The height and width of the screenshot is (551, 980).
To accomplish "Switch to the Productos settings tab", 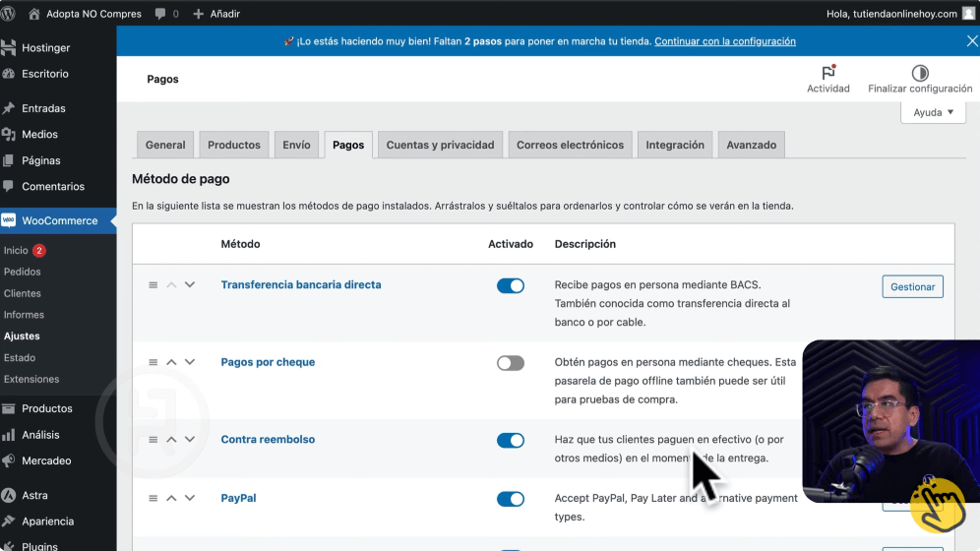I will coord(234,145).
